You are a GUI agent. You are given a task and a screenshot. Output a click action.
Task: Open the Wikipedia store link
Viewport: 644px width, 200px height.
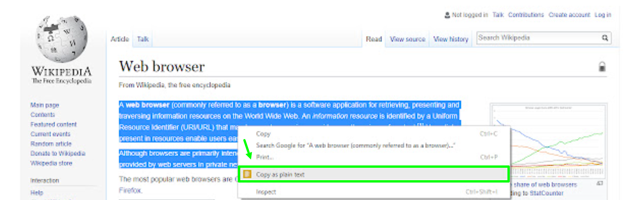coord(51,163)
